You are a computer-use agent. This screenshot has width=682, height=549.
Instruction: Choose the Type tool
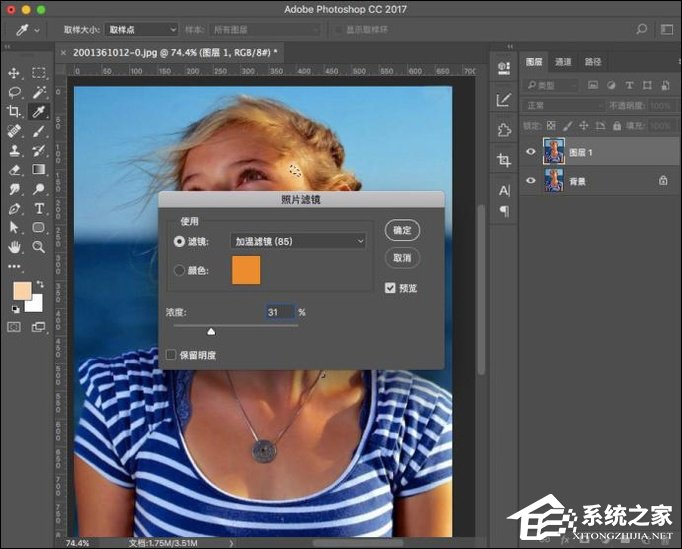pos(39,208)
